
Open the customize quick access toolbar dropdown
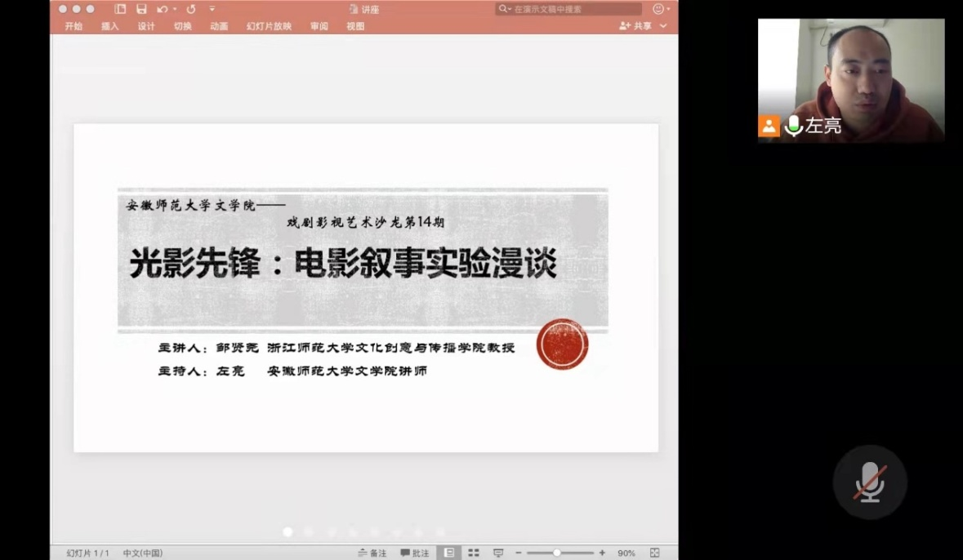coord(212,9)
